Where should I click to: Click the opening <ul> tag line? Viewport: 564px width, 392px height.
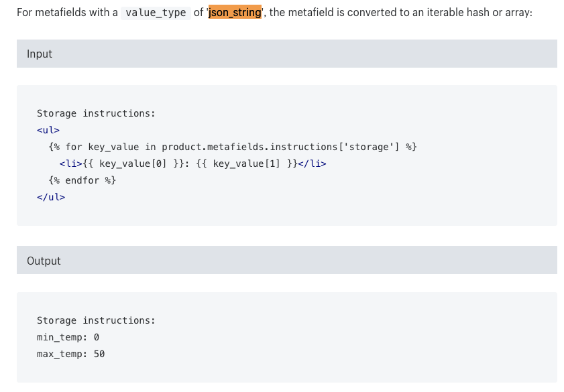point(48,130)
